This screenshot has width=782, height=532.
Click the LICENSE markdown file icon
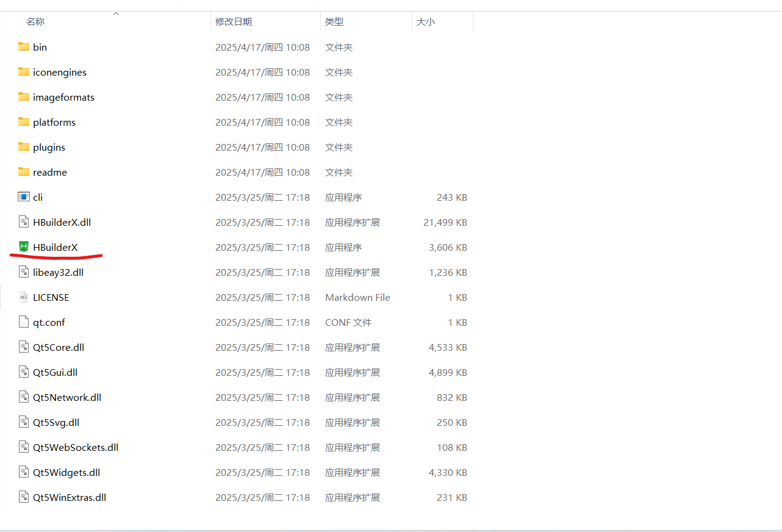pyautogui.click(x=24, y=297)
